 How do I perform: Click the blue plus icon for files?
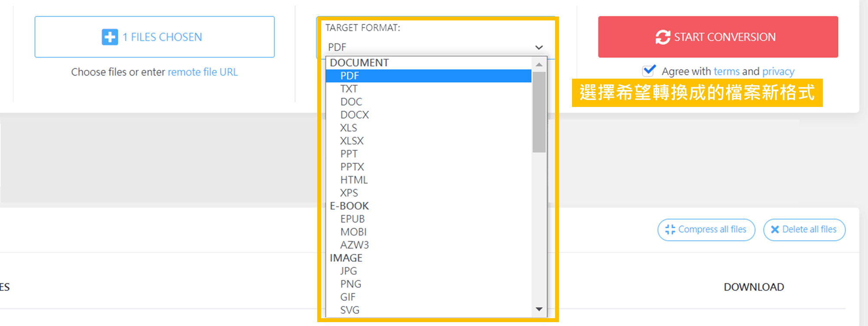pos(110,37)
